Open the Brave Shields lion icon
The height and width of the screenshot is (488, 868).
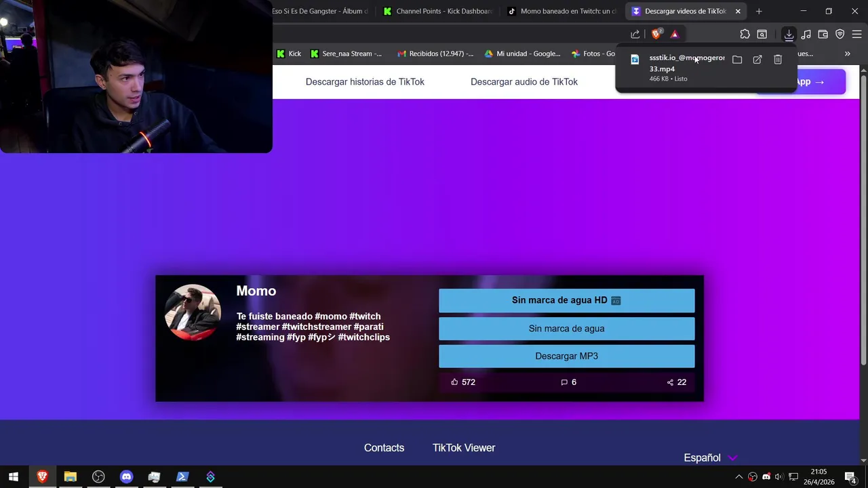click(x=656, y=34)
